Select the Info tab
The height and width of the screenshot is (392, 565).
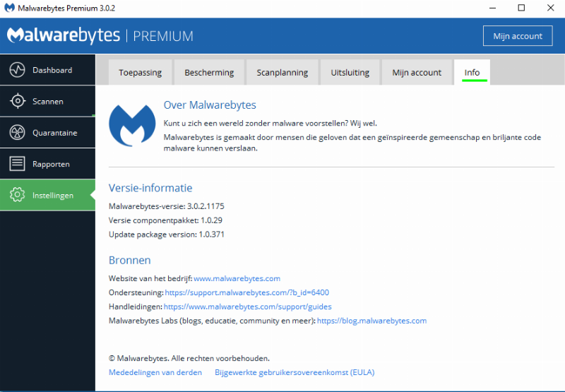coord(472,73)
